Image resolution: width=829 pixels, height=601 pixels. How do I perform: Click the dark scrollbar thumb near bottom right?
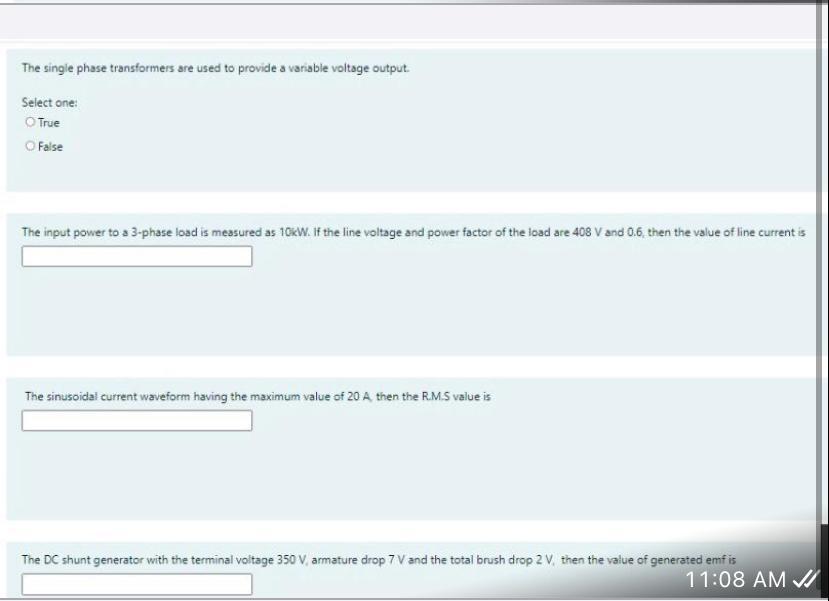pos(825,561)
